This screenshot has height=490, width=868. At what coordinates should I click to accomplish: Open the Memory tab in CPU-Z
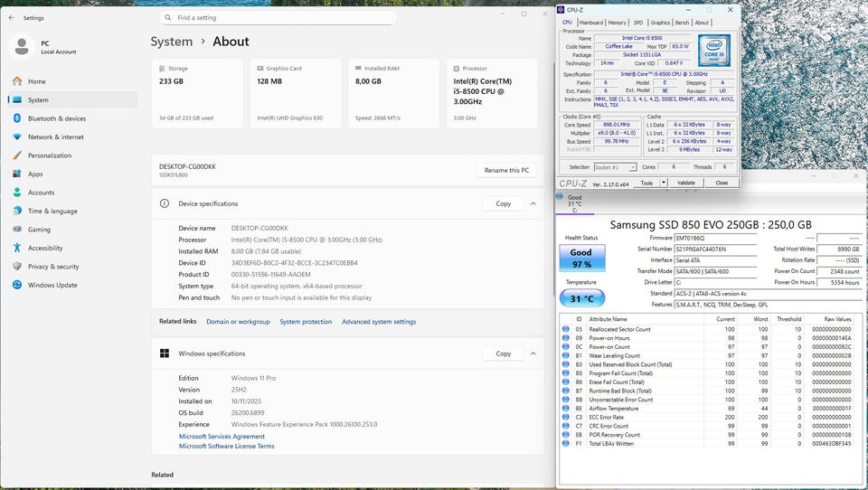617,23
